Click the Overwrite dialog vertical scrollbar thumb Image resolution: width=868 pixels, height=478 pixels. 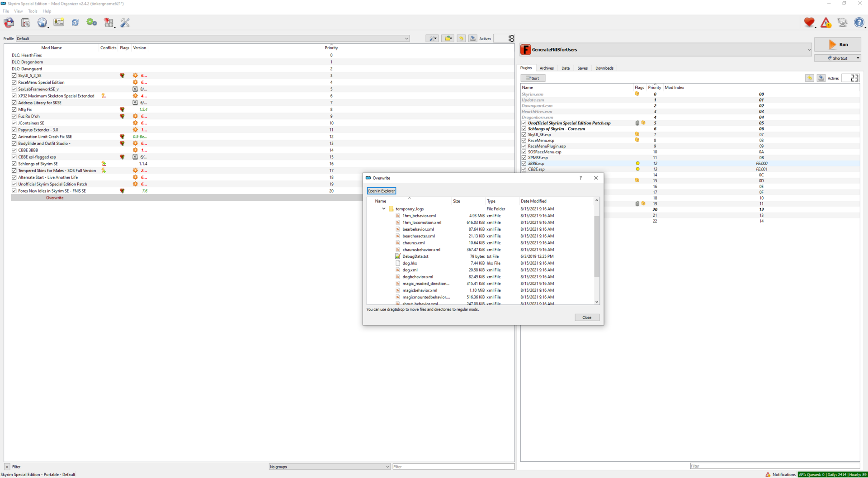coord(597,246)
